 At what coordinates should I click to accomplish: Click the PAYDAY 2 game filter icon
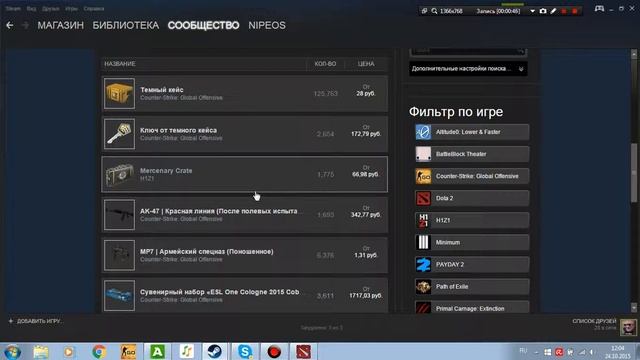pos(423,264)
